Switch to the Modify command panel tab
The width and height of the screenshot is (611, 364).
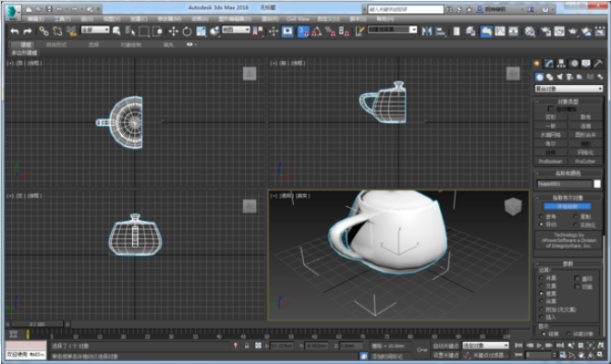click(549, 63)
